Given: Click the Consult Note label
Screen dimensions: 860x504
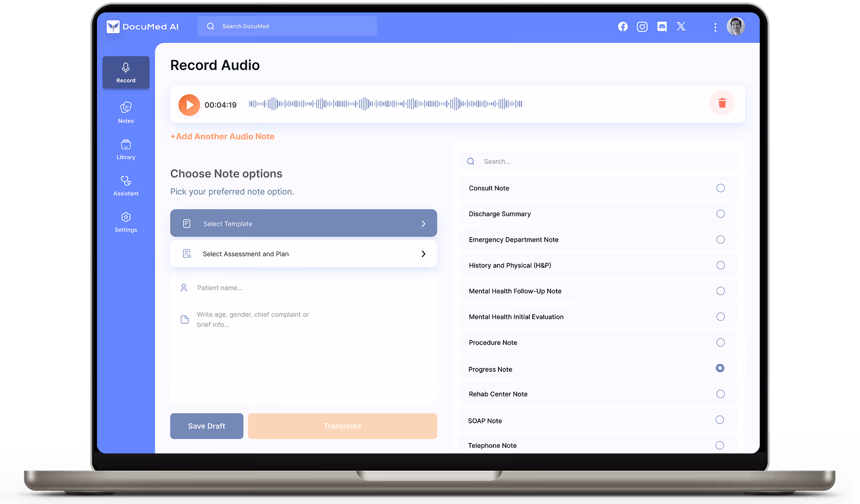Looking at the screenshot, I should point(489,188).
